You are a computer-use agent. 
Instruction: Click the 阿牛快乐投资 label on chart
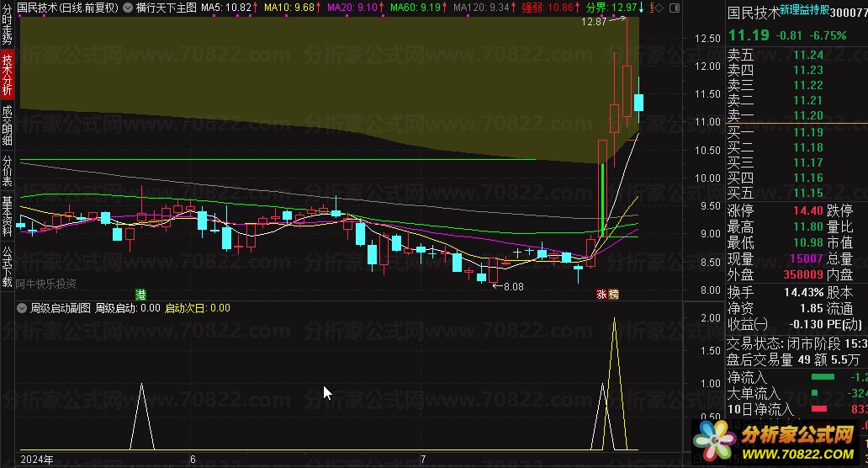coord(46,284)
